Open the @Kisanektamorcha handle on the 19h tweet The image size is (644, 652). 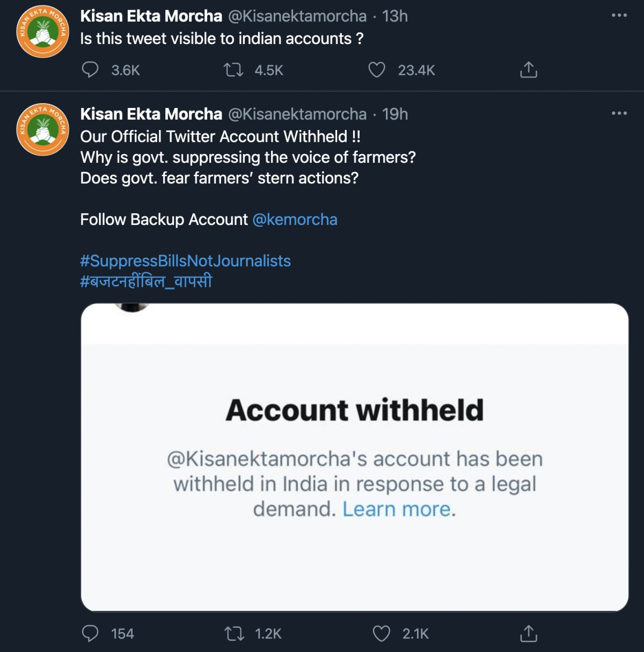click(297, 114)
